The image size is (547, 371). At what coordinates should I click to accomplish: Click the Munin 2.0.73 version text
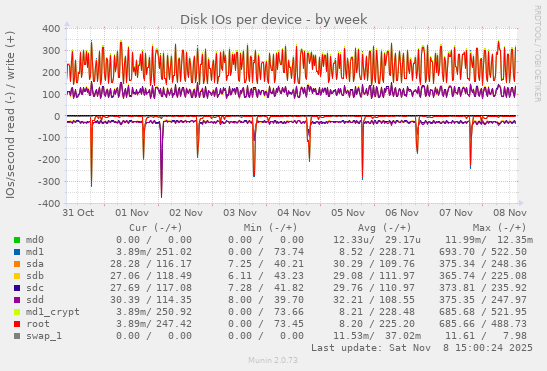click(x=273, y=360)
